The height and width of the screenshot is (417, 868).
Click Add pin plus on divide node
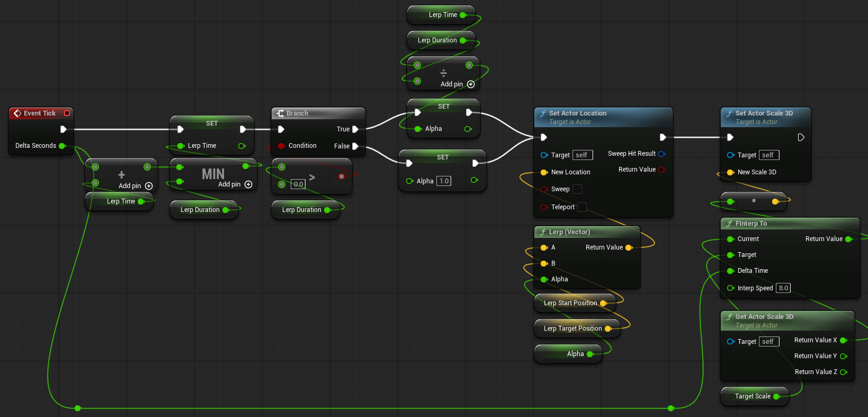tap(471, 84)
